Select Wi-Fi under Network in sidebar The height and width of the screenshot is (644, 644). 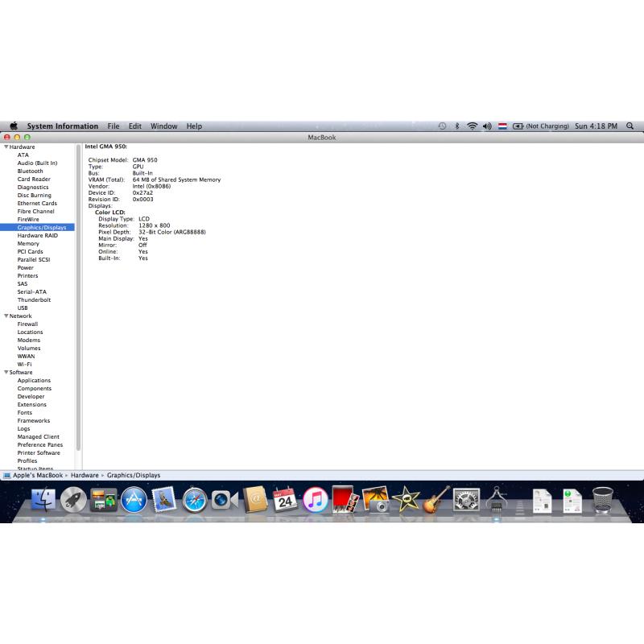tap(24, 365)
